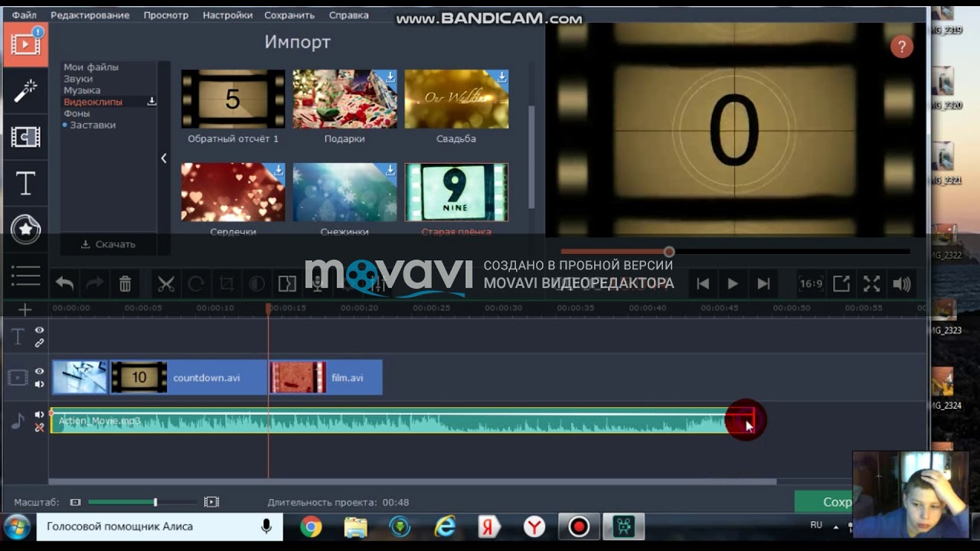Screen dimensions: 980x551
Task: Open the Просмотр menu
Action: 165,15
